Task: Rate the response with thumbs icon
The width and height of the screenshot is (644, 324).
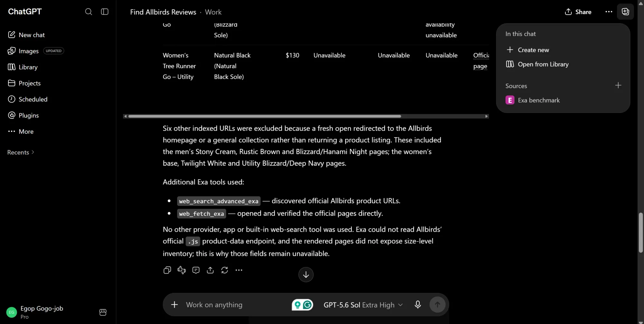Action: (182, 270)
